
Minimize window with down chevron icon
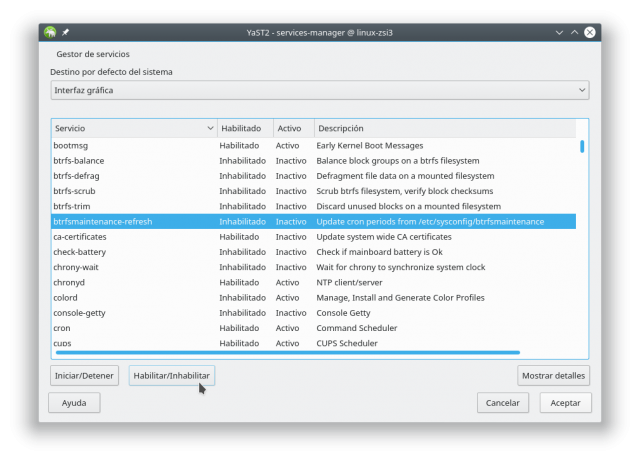click(559, 33)
